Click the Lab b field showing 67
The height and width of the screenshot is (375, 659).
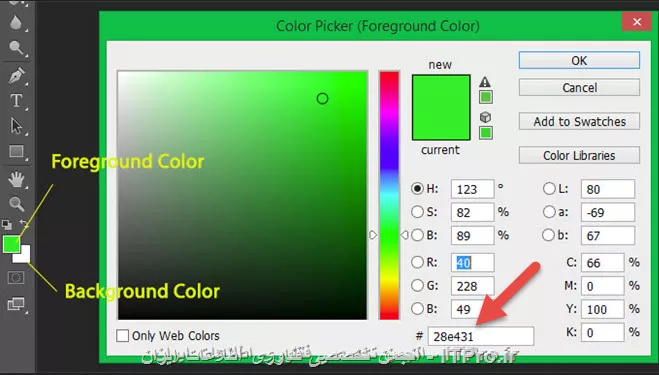coord(608,235)
